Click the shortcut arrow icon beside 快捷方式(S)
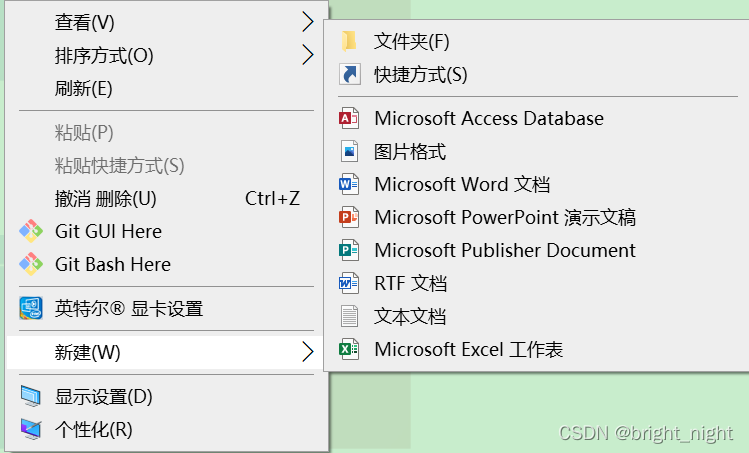The image size is (749, 453). point(350,75)
